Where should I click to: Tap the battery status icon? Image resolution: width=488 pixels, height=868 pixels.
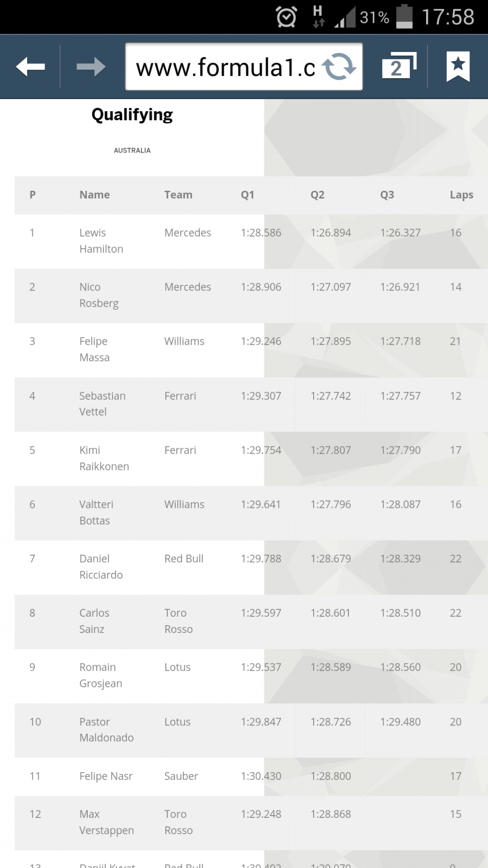click(404, 17)
